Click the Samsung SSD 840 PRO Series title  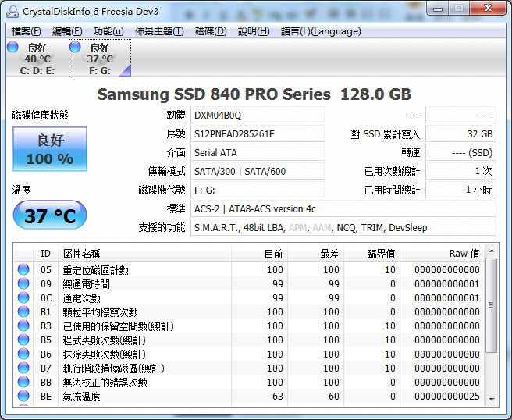(x=254, y=94)
